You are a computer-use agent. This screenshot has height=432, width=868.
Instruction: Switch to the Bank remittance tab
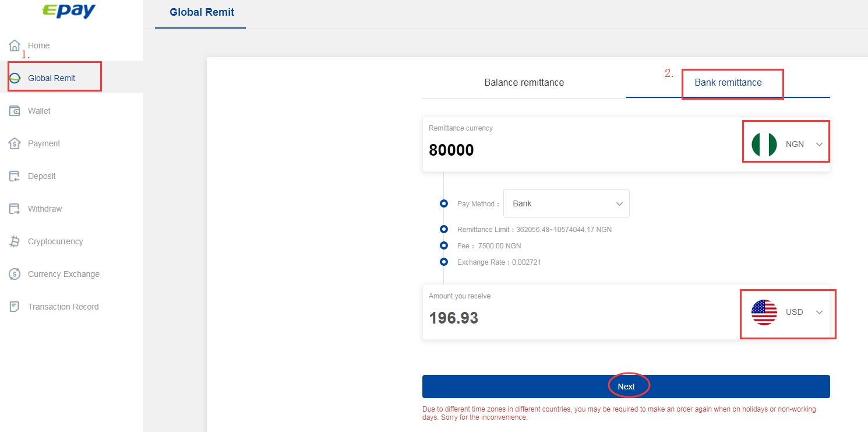click(x=728, y=83)
